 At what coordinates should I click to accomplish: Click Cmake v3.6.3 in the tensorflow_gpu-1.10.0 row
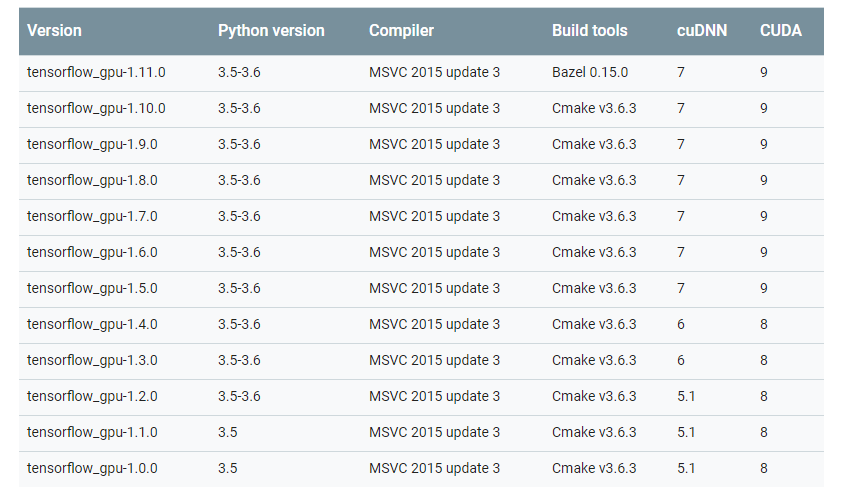coord(594,108)
